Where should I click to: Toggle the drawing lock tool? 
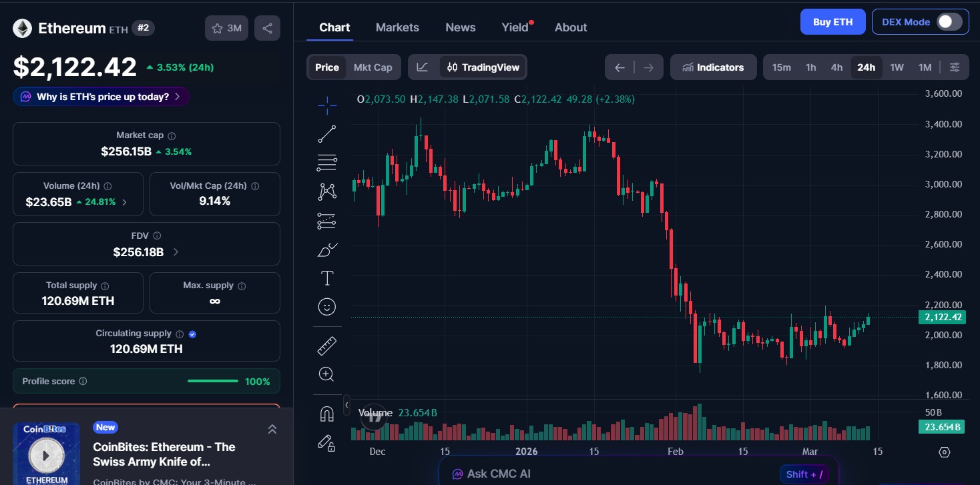[326, 444]
